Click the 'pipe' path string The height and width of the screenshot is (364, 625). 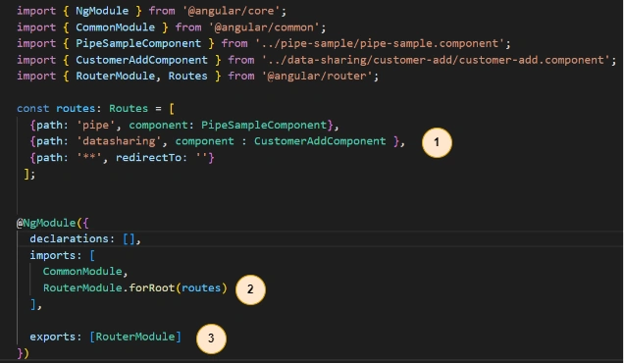click(x=95, y=125)
